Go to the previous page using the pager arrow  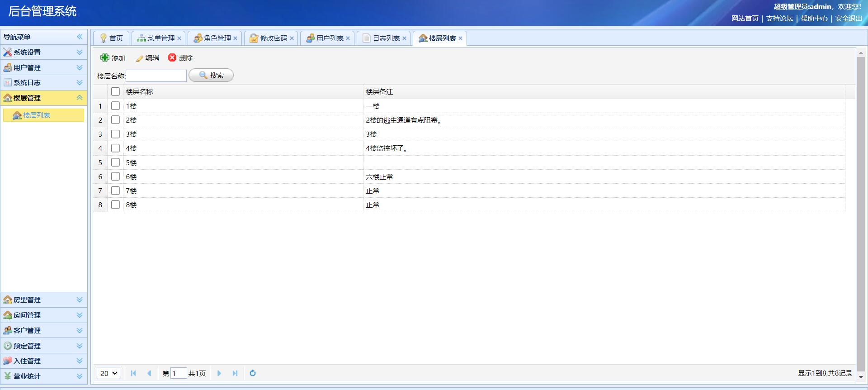tap(149, 373)
